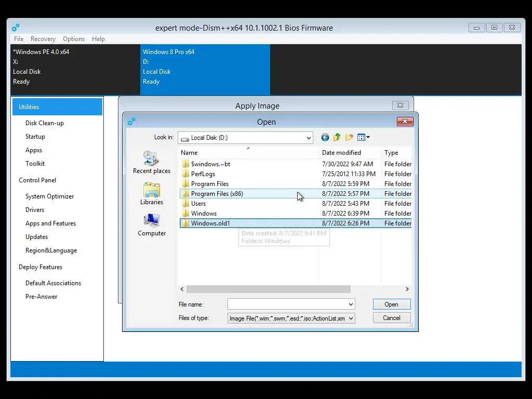Viewport: 532px width, 399px height.
Task: Sort by the Type column header
Action: (x=396, y=153)
